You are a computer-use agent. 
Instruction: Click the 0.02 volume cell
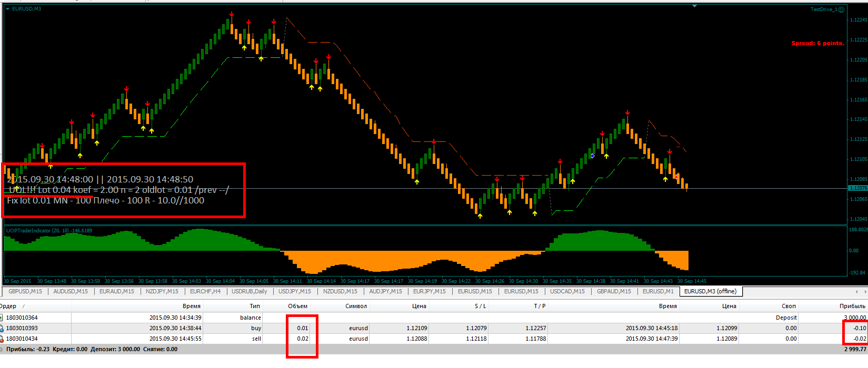[x=302, y=339]
